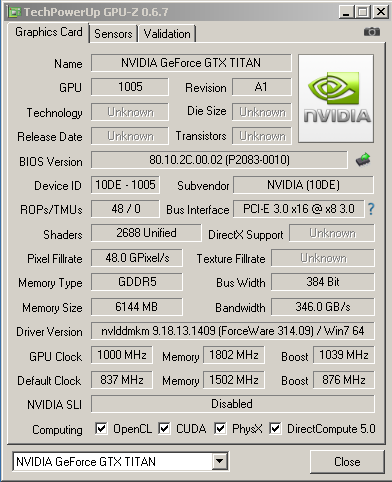Switch to the Sensors tab

pyautogui.click(x=113, y=34)
